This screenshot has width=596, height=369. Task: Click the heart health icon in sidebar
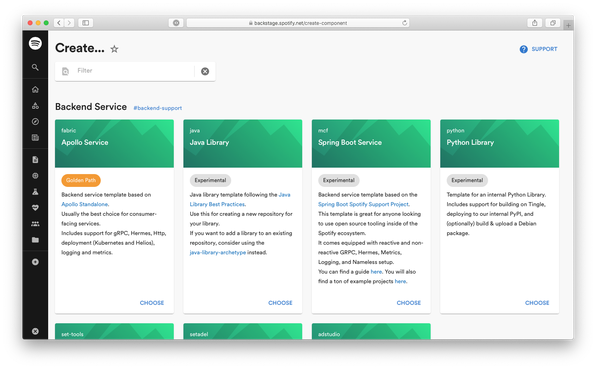[35, 207]
